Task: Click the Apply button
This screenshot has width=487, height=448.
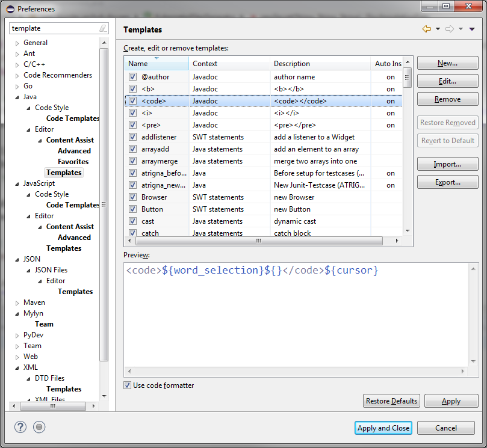Action: (451, 401)
